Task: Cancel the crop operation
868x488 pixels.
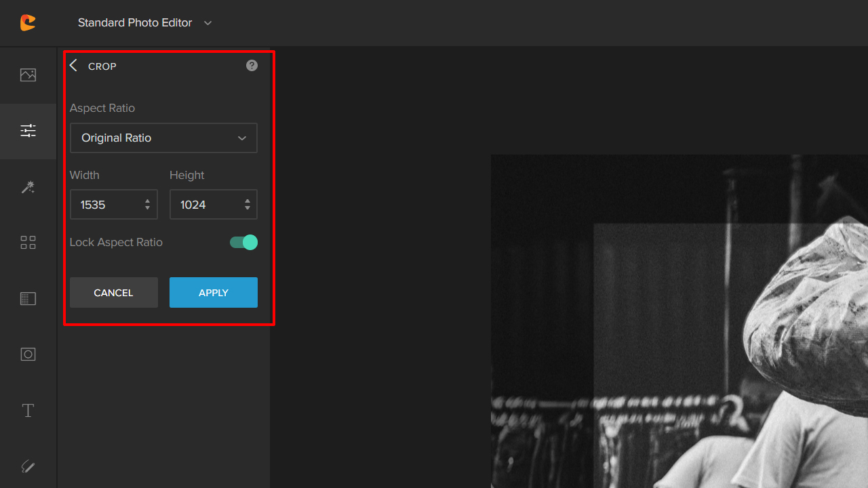Action: click(113, 292)
